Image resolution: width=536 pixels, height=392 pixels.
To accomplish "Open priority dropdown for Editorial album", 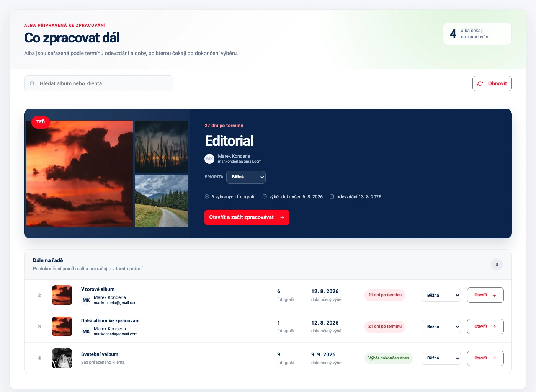I will tap(246, 177).
